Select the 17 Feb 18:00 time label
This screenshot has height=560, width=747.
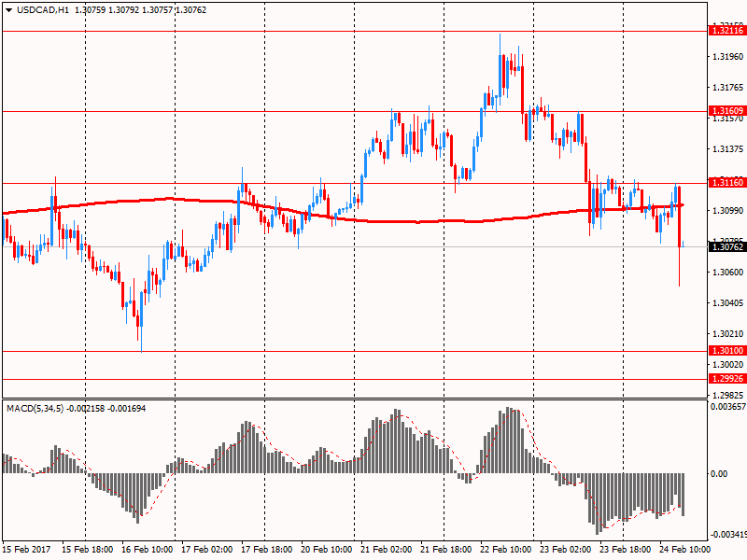[268, 550]
